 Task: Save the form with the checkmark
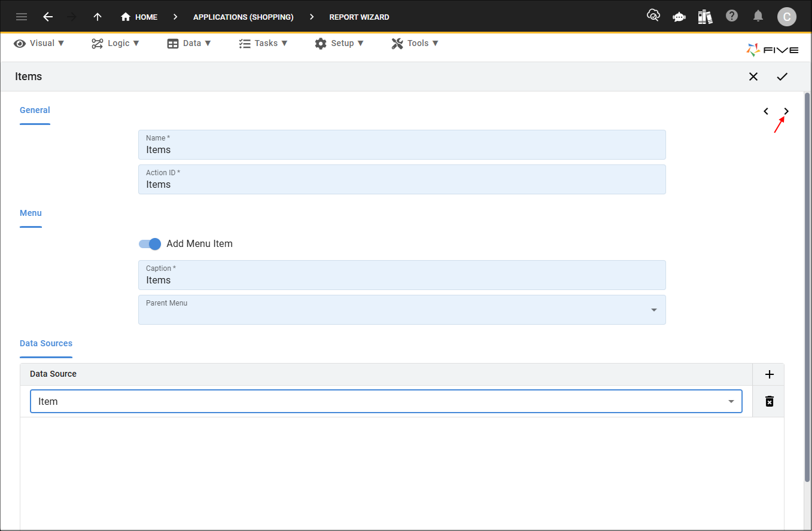[782, 77]
